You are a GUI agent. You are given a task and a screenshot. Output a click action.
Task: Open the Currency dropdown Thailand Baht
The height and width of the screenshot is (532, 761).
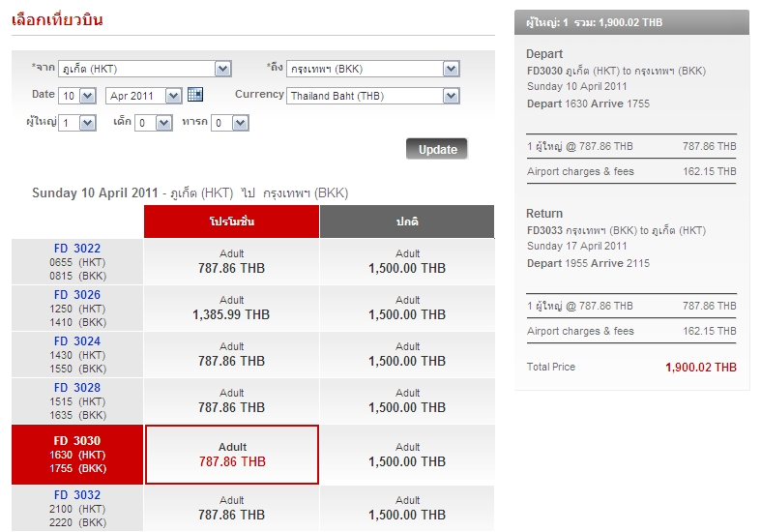372,96
